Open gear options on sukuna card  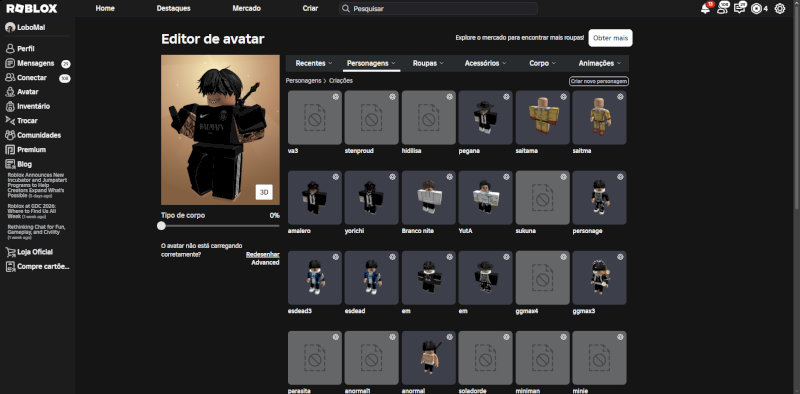563,177
